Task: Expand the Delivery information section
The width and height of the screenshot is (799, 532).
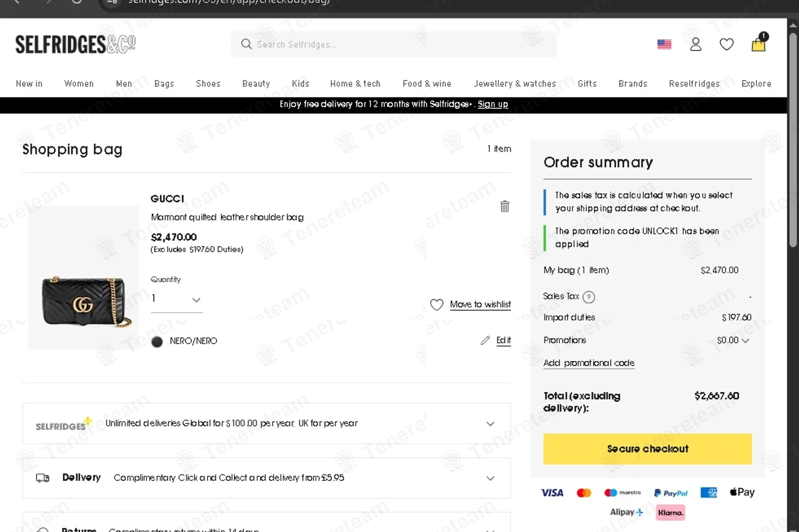Action: tap(490, 478)
